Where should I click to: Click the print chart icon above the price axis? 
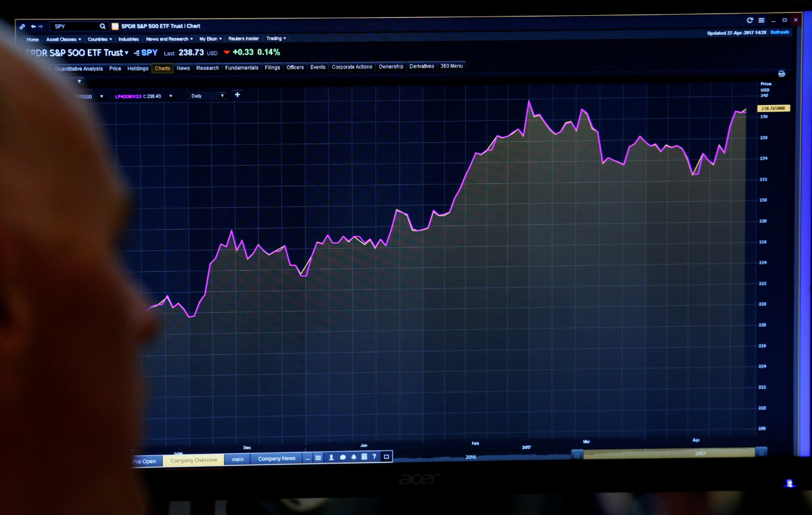click(x=782, y=73)
